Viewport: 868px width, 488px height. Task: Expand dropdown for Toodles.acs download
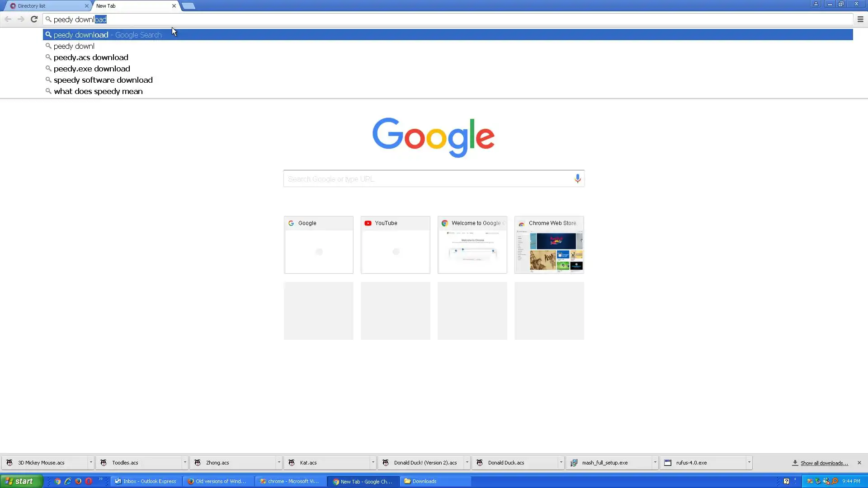[185, 463]
